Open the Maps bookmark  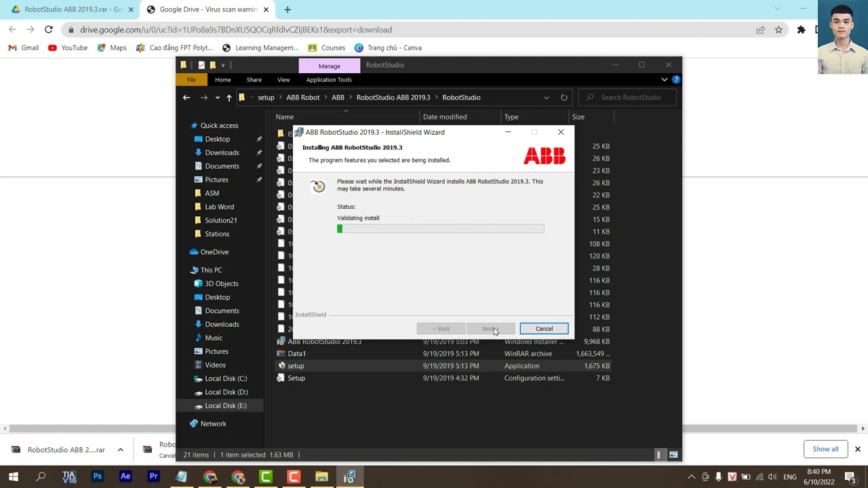[112, 47]
